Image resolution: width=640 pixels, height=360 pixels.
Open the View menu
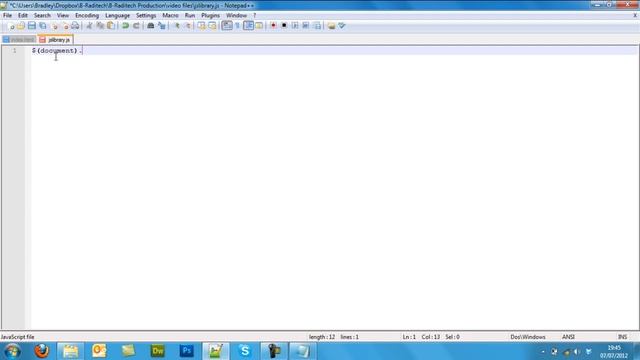(62, 16)
